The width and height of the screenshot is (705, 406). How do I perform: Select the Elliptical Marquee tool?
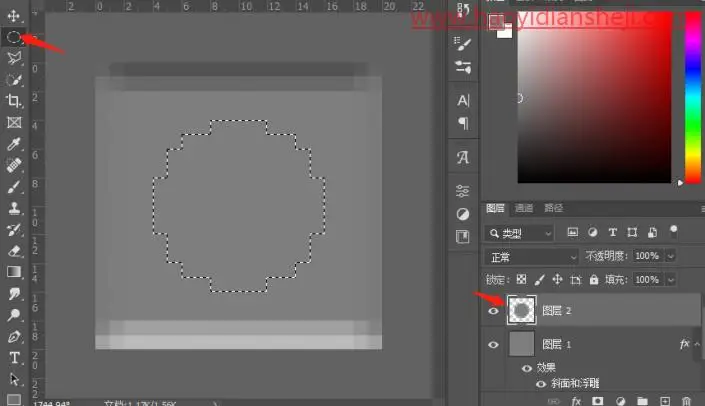[x=13, y=37]
